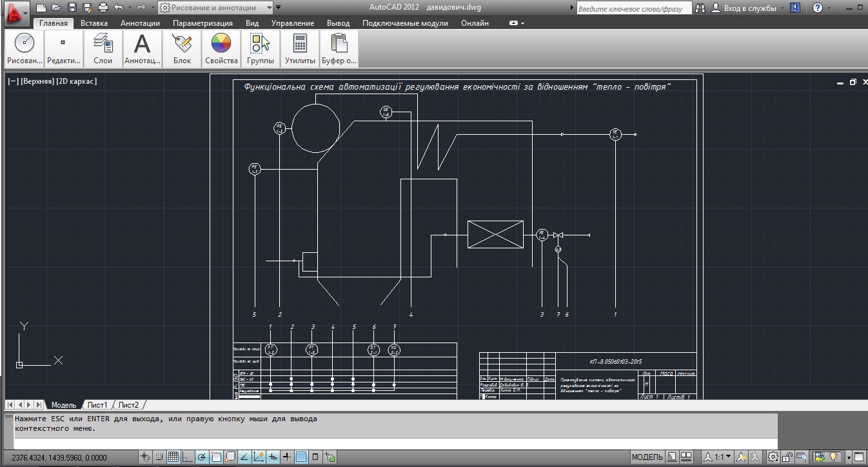Image resolution: width=868 pixels, height=467 pixels.
Task: Toggle Grid Display in status bar
Action: click(173, 457)
